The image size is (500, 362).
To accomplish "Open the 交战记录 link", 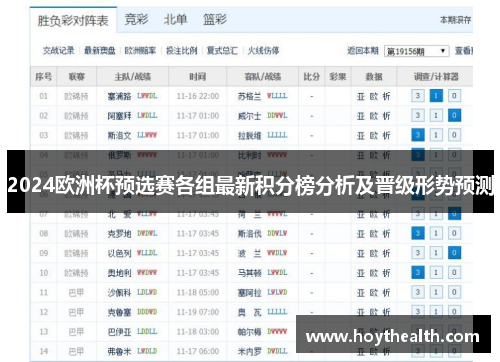I will [59, 51].
